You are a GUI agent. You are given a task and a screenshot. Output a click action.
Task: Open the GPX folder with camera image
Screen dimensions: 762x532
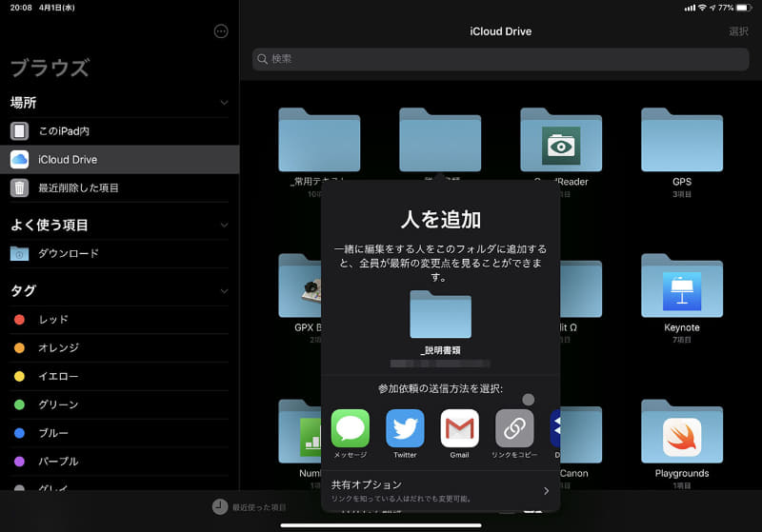point(300,286)
